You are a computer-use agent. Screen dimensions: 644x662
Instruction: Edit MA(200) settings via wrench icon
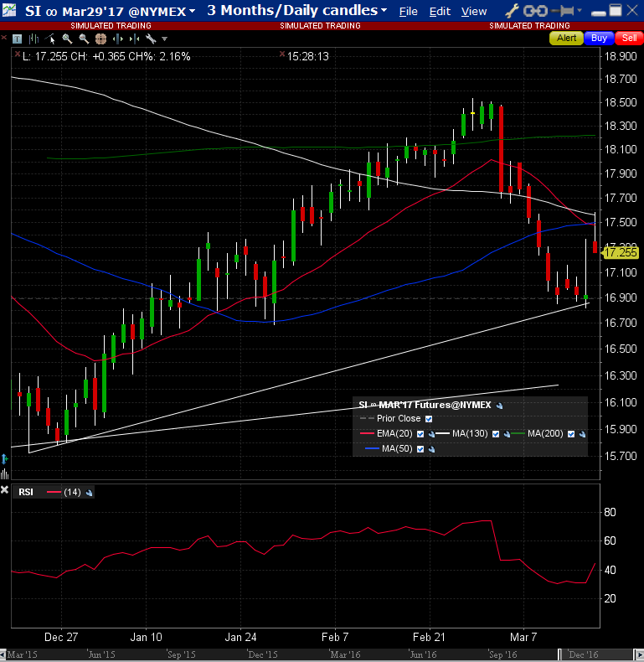pos(582,434)
